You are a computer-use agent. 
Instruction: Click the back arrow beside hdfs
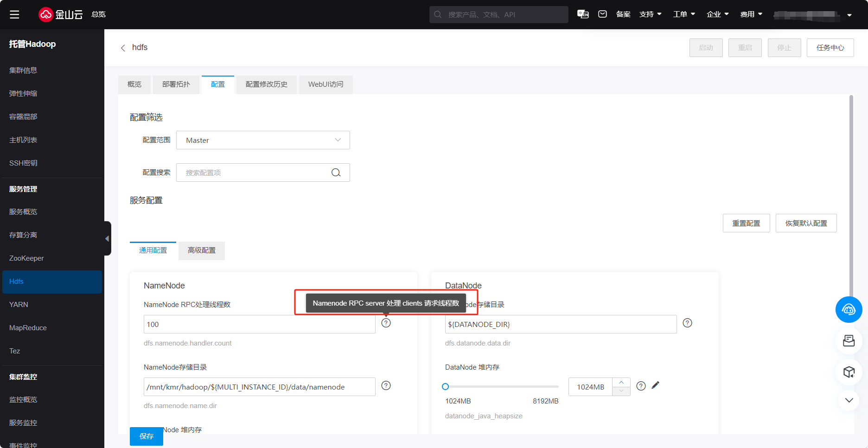coord(123,48)
